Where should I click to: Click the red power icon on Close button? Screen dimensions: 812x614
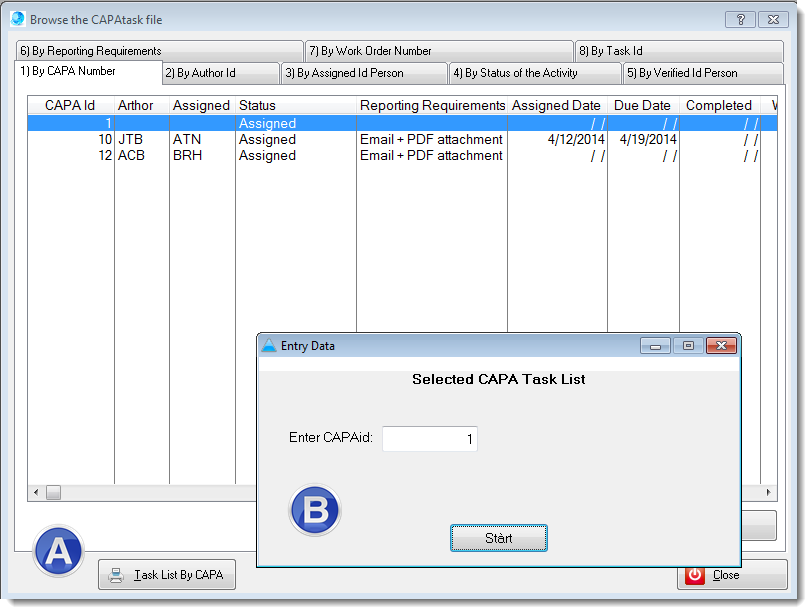pos(695,575)
